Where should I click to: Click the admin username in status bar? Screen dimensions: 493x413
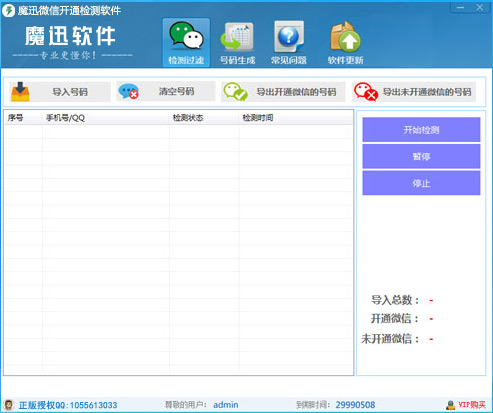click(x=226, y=405)
